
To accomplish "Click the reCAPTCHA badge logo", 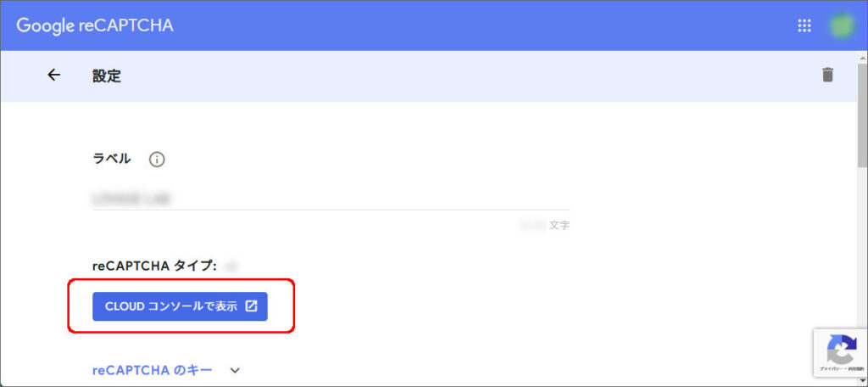I will click(x=842, y=349).
